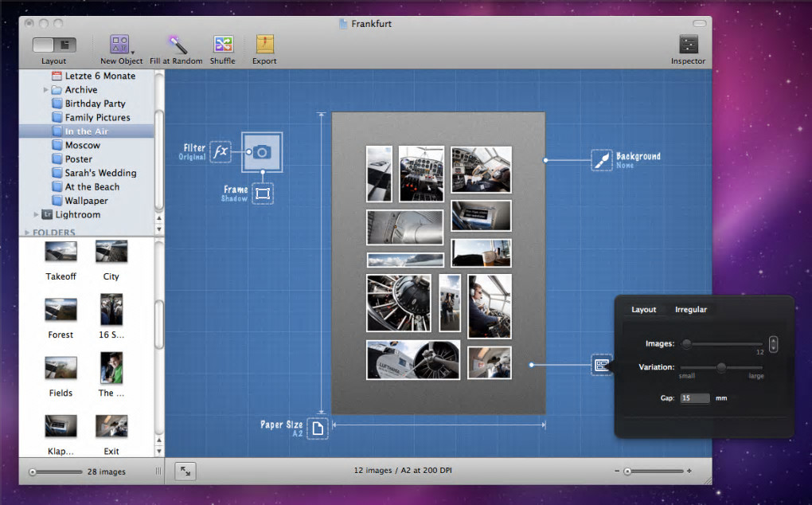This screenshot has height=505, width=812.
Task: Open the New Object dropdown
Action: [x=121, y=45]
